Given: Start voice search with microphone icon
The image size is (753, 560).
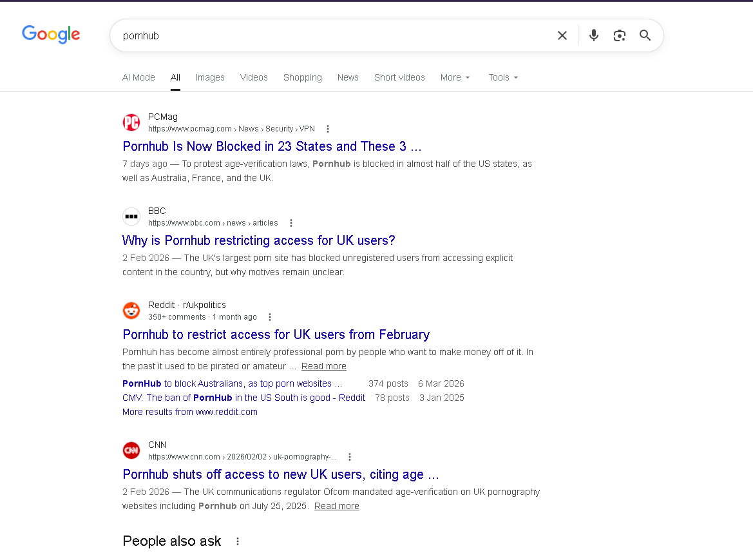Looking at the screenshot, I should click(594, 35).
